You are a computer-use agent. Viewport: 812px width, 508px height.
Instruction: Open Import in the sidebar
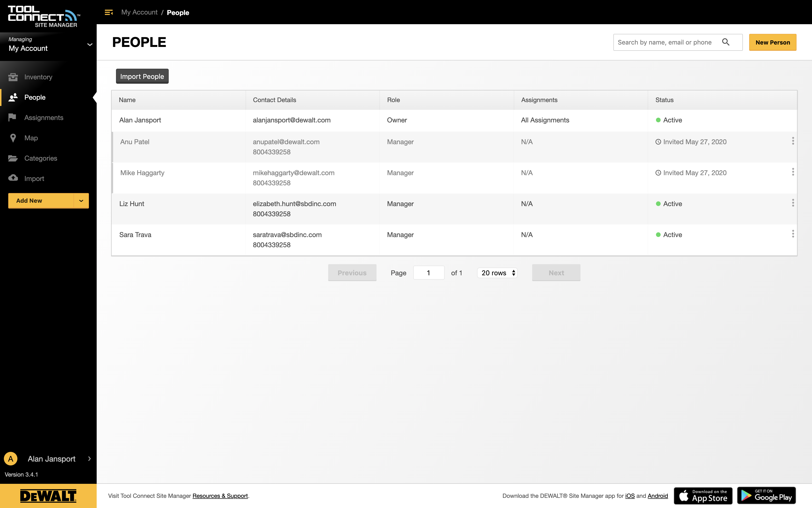pyautogui.click(x=34, y=179)
